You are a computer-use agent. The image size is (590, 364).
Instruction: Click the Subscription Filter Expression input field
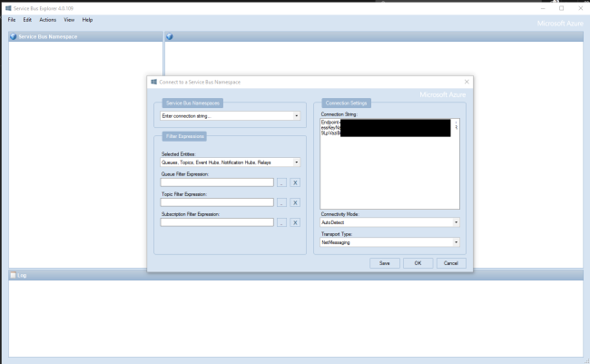coord(217,222)
